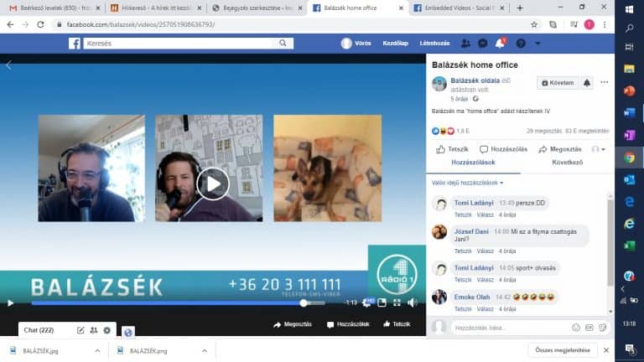This screenshot has width=644, height=362.
Task: Open the Chrome icon on the taskbar
Action: [x=630, y=157]
